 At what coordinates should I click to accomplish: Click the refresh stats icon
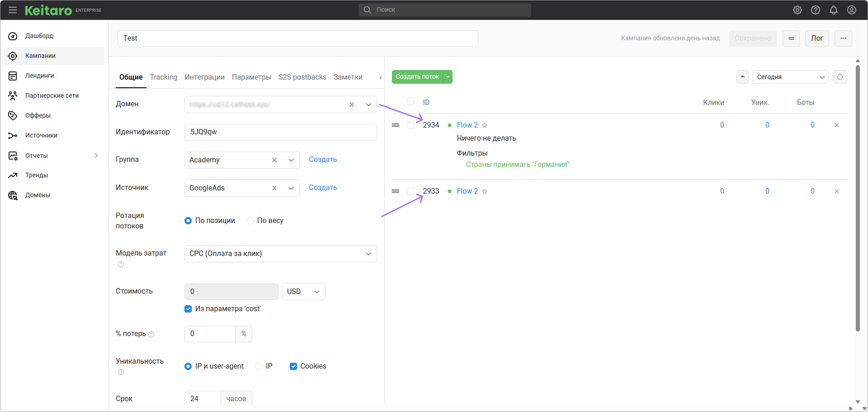840,77
